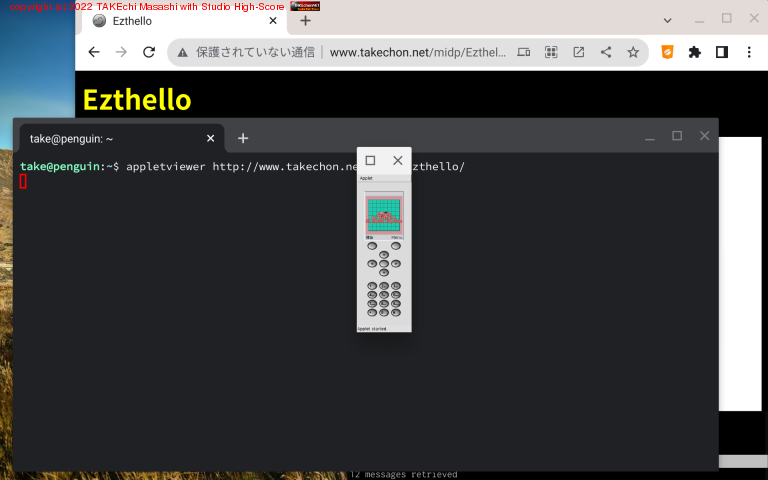Toggle the Chrome side panel

tap(721, 53)
